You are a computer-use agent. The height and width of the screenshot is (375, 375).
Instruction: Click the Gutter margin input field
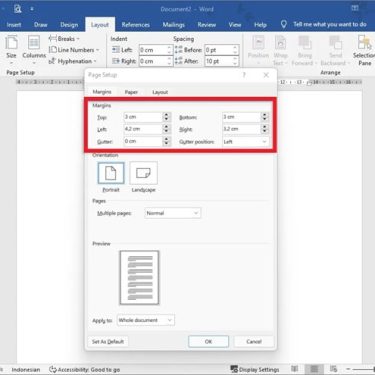point(143,141)
